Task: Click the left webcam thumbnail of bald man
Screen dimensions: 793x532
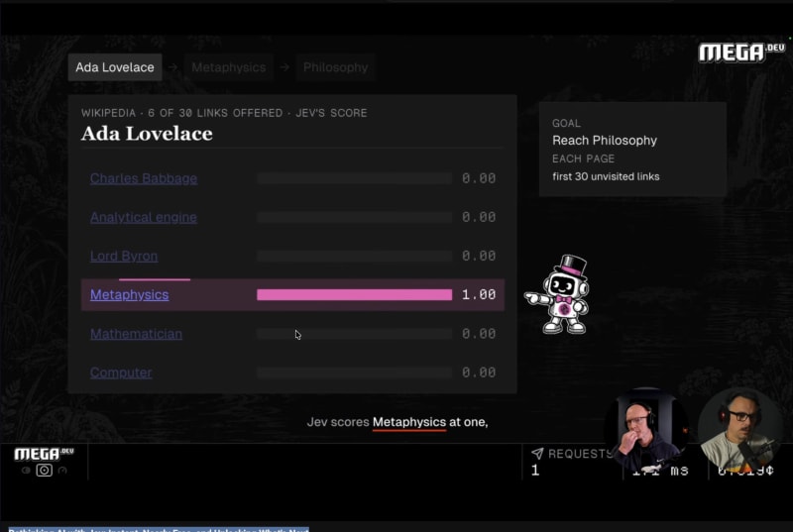Action: pyautogui.click(x=645, y=430)
